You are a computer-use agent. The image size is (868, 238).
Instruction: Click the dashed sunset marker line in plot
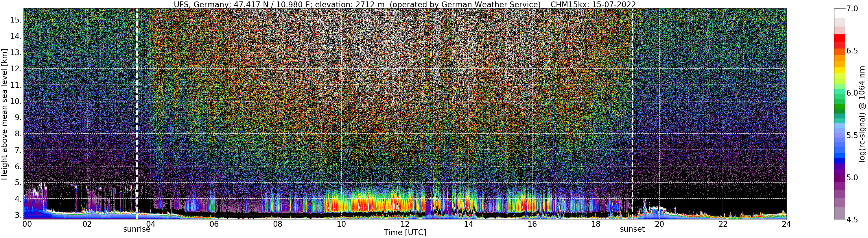(632, 114)
